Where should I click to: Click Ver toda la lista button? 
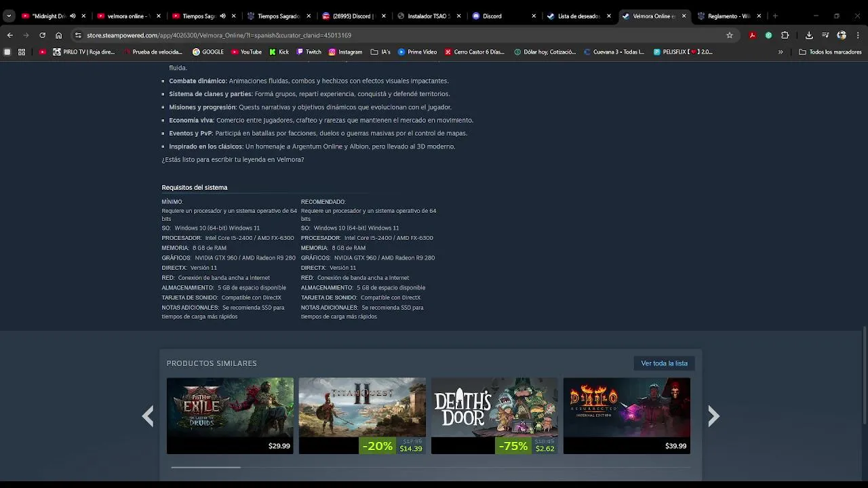pos(664,363)
